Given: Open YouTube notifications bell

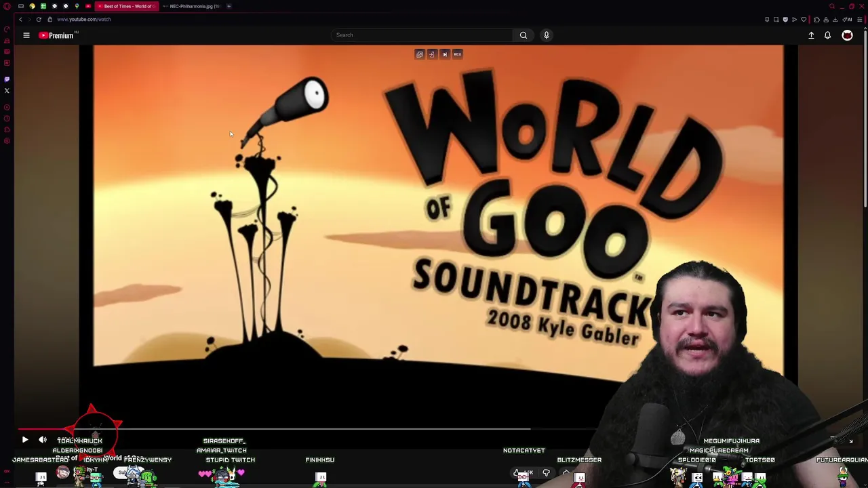Looking at the screenshot, I should [x=827, y=35].
